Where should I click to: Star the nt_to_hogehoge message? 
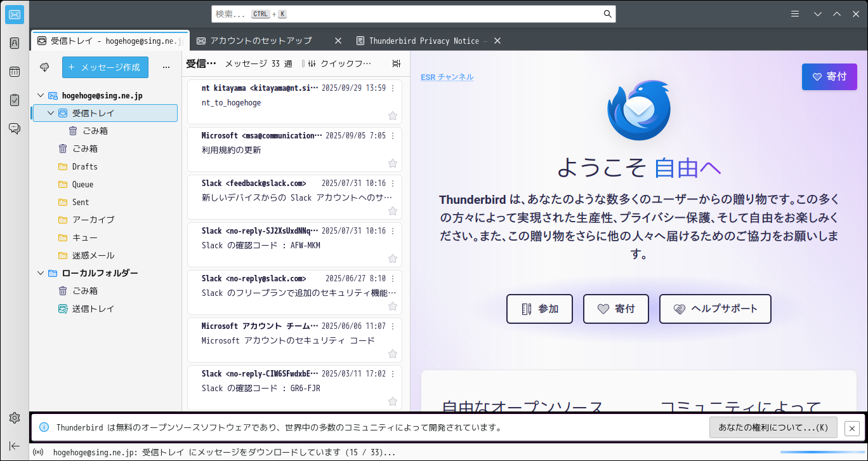(x=393, y=116)
